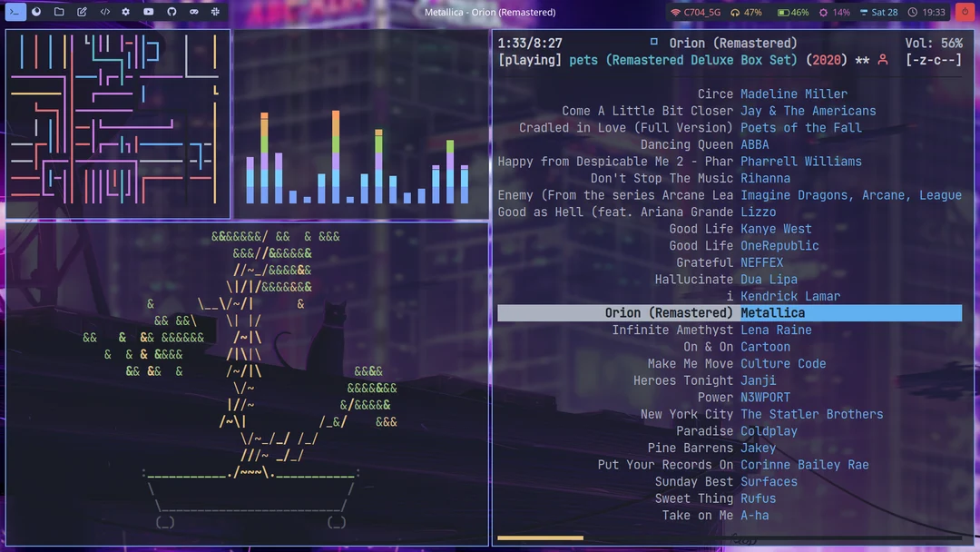Open the terminal icon in the top bar

point(15,12)
